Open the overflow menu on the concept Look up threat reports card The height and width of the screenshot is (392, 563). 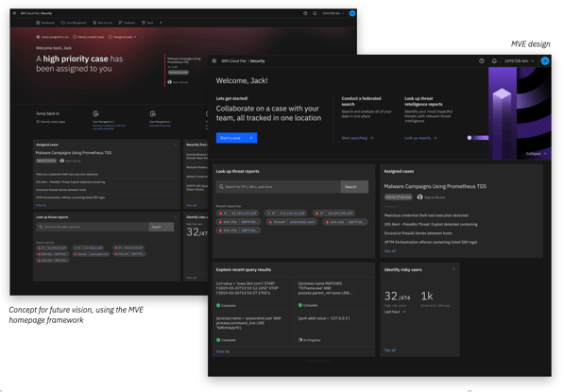coord(176,217)
